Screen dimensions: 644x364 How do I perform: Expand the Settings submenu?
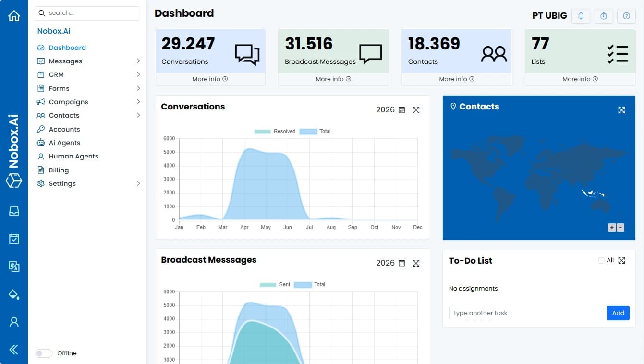138,183
